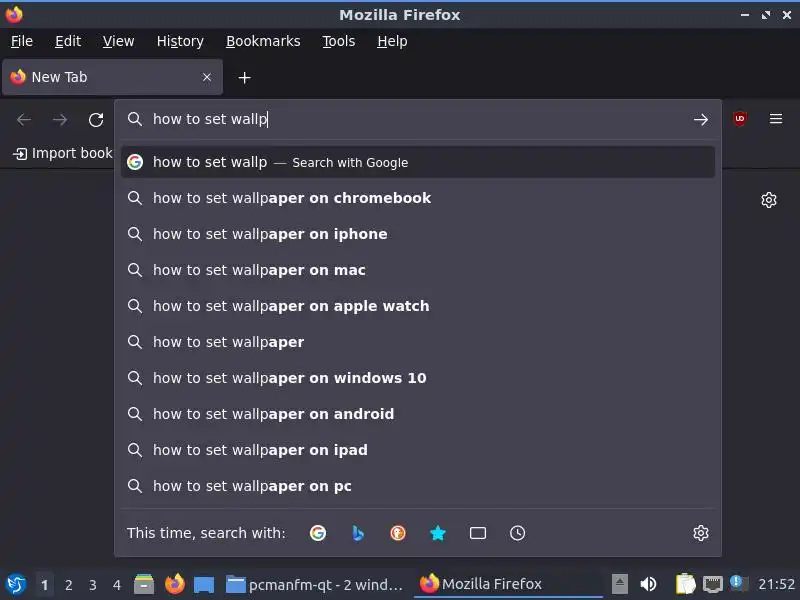This screenshot has width=800, height=600.
Task: Launch file manager from taskbar quicklaunch
Action: (x=144, y=584)
